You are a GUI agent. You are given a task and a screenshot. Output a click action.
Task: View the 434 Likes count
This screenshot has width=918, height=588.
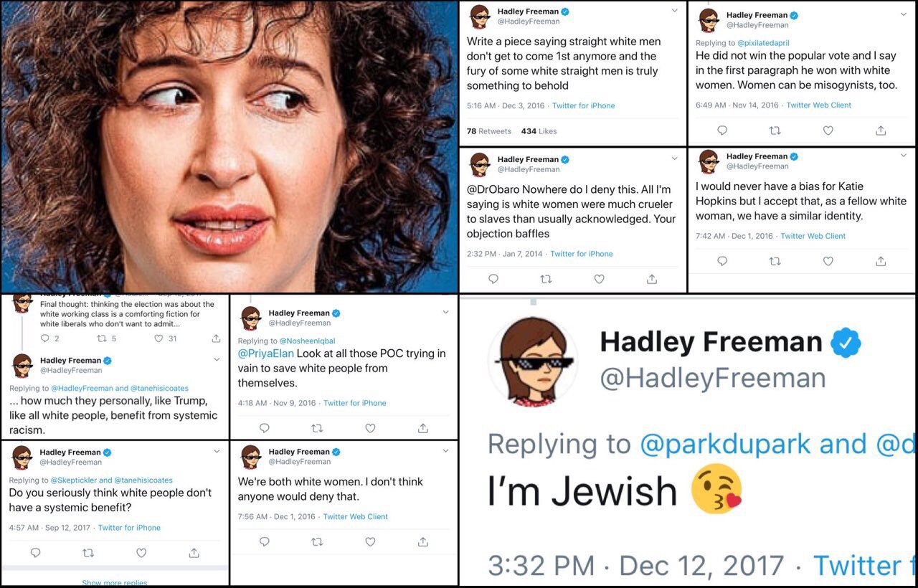tap(539, 131)
